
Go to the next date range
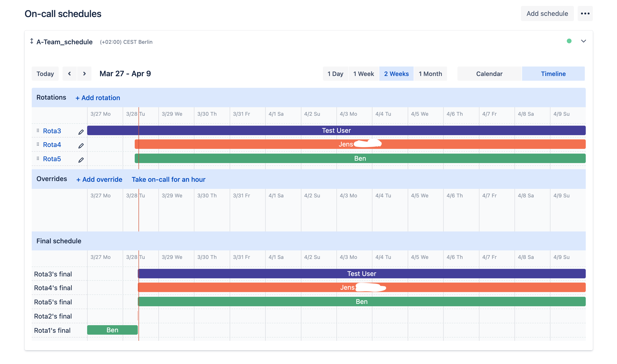click(84, 74)
